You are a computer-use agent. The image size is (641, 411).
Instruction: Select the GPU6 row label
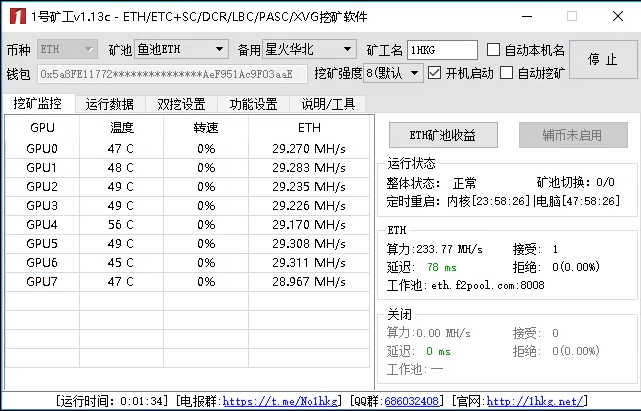[x=42, y=263]
